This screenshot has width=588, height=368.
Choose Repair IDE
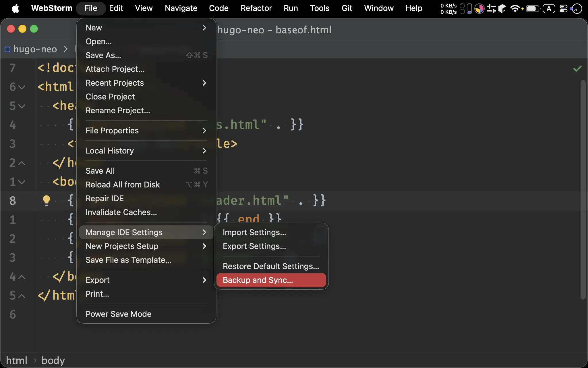(146, 198)
